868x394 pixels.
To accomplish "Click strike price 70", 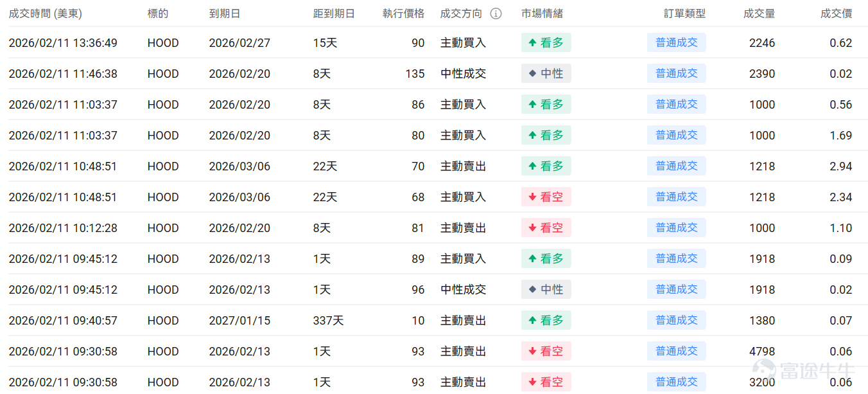I will click(419, 166).
